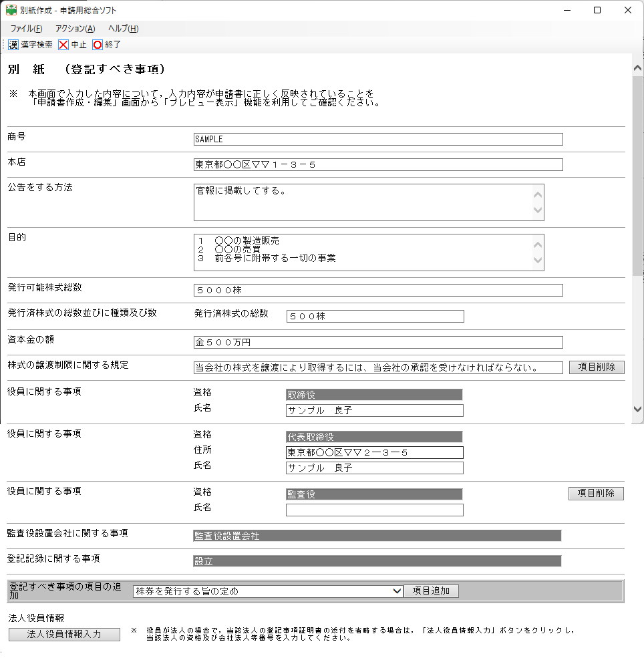Click the main vertical scrollbar down arrow
The width and height of the screenshot is (644, 668).
[637, 409]
